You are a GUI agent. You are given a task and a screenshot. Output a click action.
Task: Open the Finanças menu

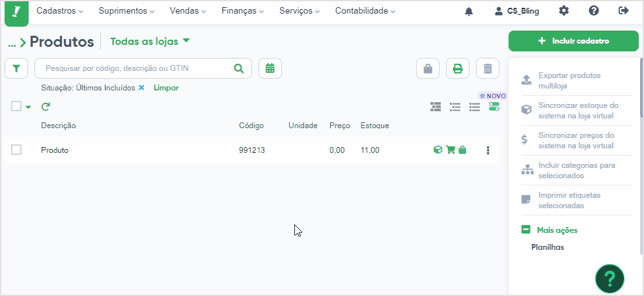pos(243,11)
